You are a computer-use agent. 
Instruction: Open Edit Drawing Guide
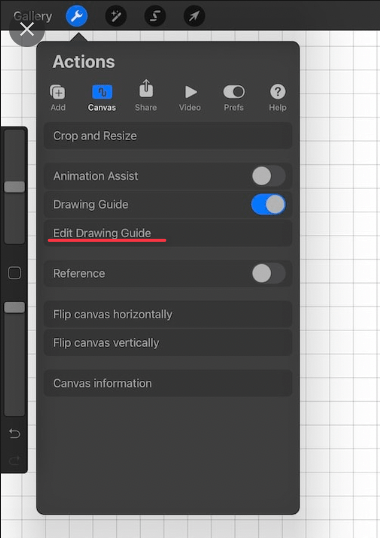click(168, 233)
